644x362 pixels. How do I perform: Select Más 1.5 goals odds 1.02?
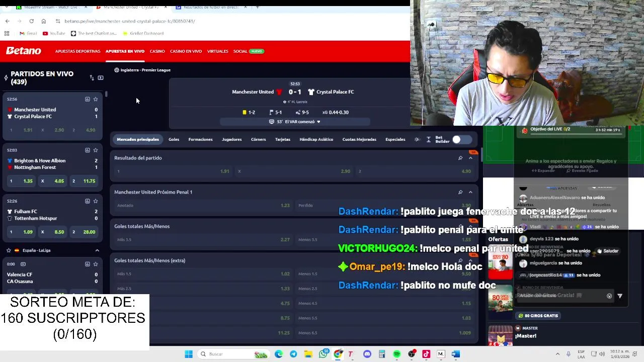203,274
